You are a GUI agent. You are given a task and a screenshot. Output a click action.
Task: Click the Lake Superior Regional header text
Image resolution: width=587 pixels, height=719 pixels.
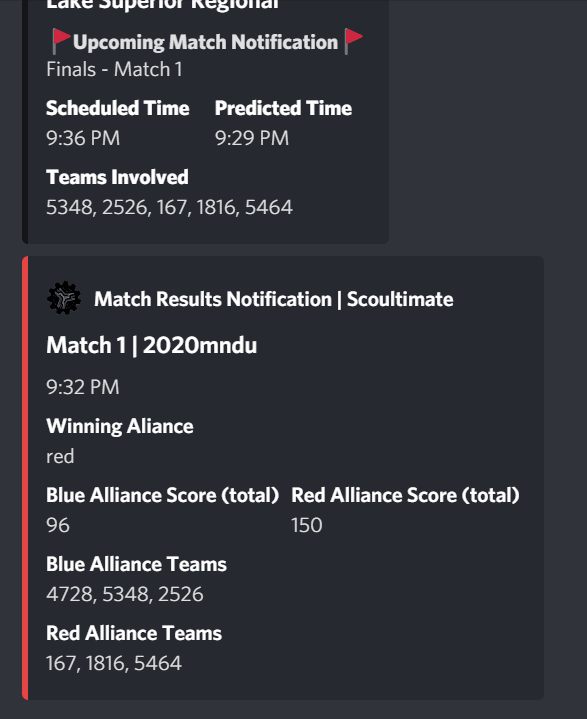(x=162, y=5)
